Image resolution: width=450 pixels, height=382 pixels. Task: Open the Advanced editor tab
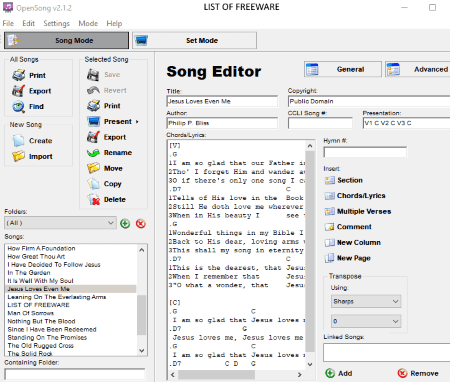pos(418,69)
